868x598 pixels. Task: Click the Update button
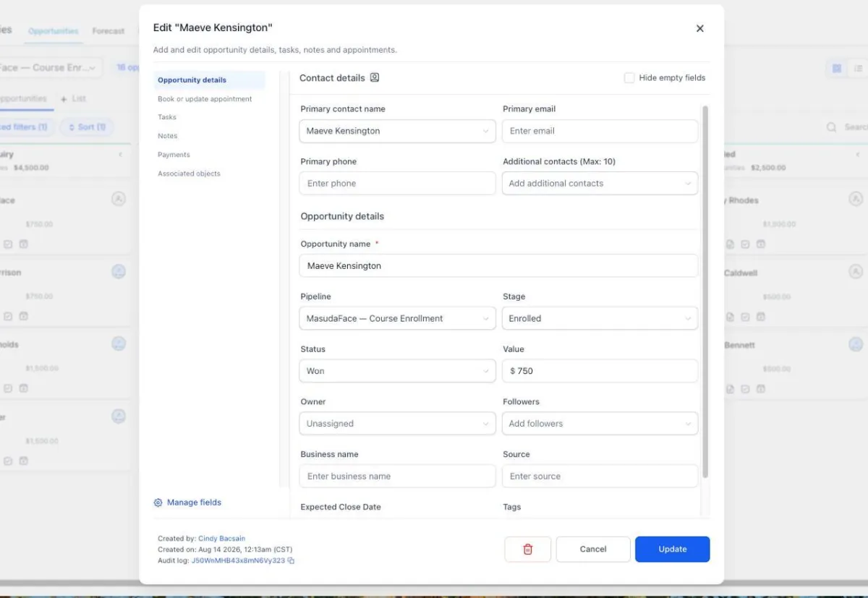tap(672, 549)
